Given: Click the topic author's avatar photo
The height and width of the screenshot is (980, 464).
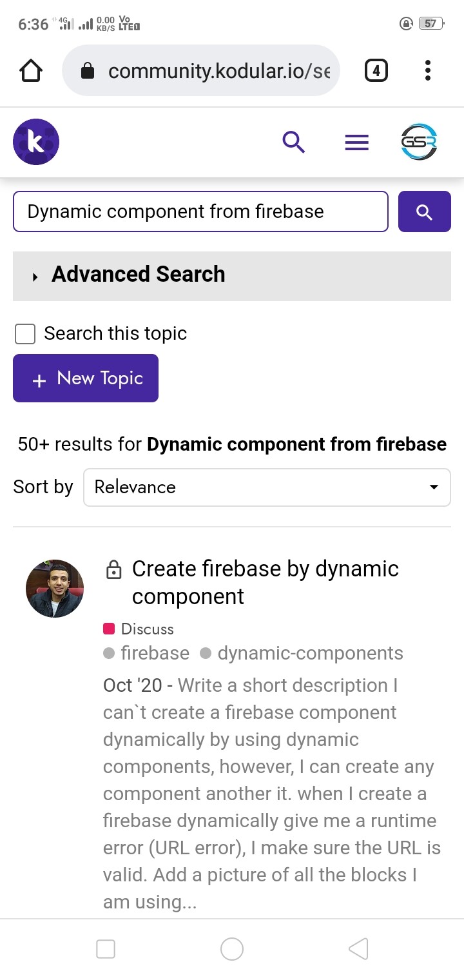Looking at the screenshot, I should click(55, 587).
